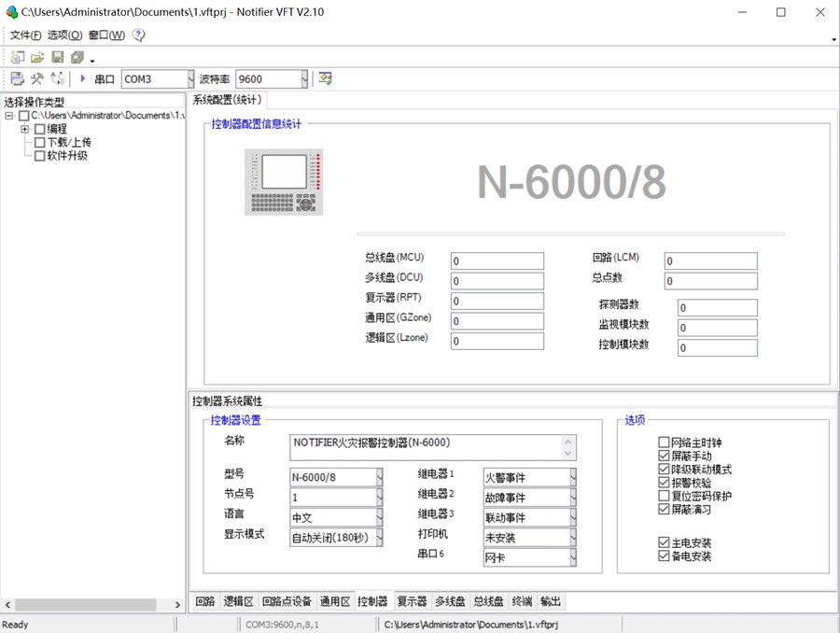Click the controller panel thumbnail image
Image resolution: width=840 pixels, height=633 pixels.
tap(284, 182)
